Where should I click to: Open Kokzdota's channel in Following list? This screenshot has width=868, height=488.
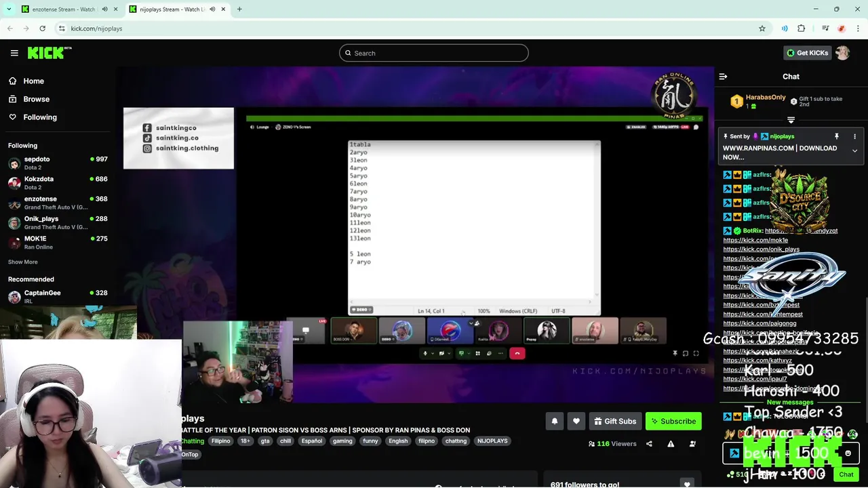(58, 182)
